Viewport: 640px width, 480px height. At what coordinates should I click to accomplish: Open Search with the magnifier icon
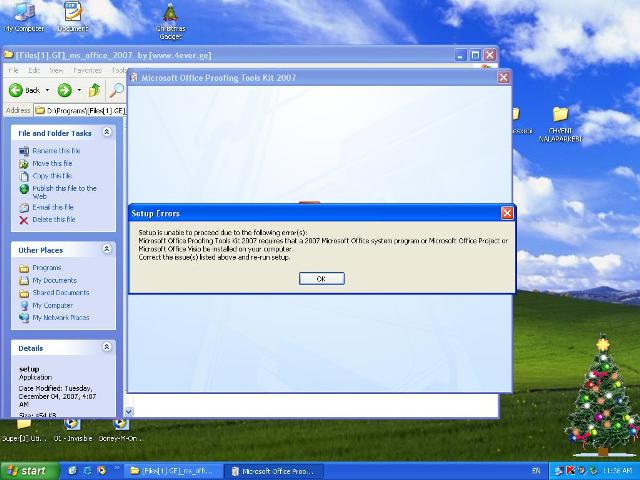click(x=117, y=90)
